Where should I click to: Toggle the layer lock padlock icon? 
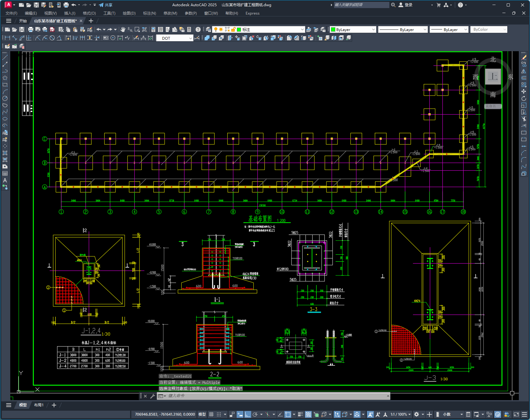[x=233, y=29]
